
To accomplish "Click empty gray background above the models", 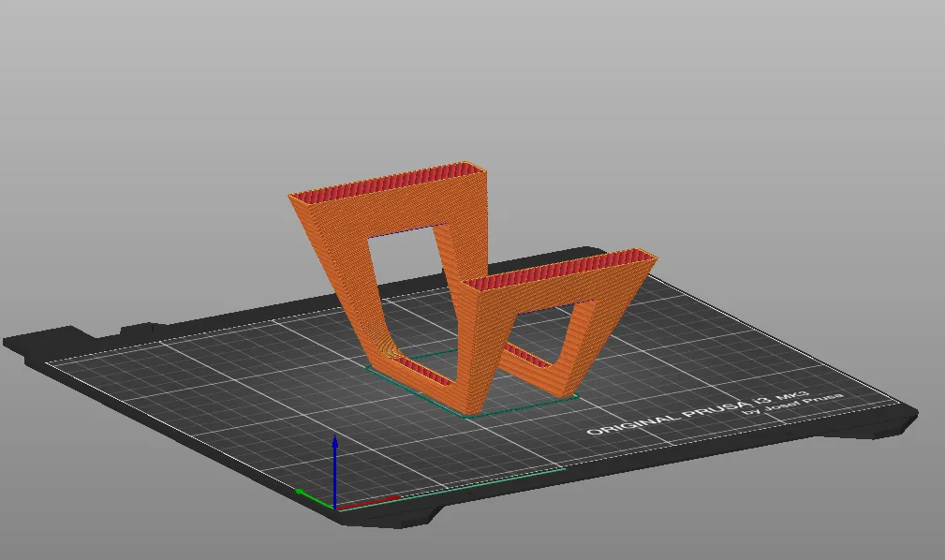I will tap(468, 75).
